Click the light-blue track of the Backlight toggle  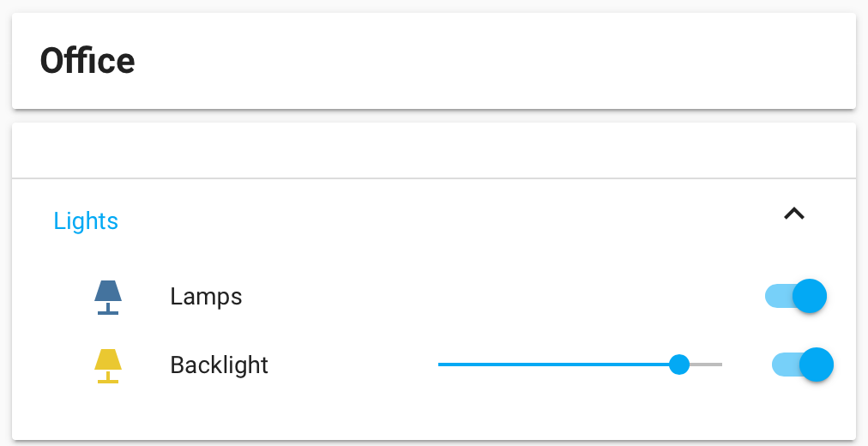click(782, 365)
